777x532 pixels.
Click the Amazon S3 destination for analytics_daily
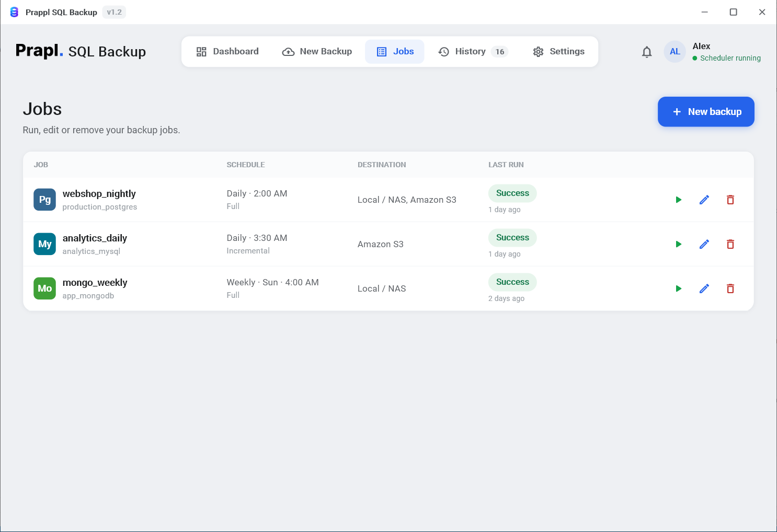380,244
